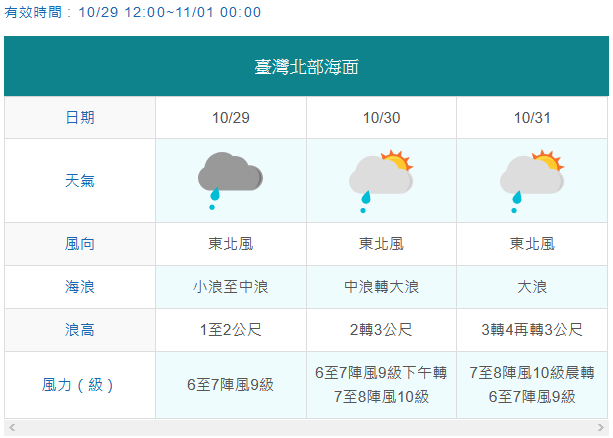The image size is (613, 438).
Task: Click the horizontal scrollbar track
Action: 306,427
